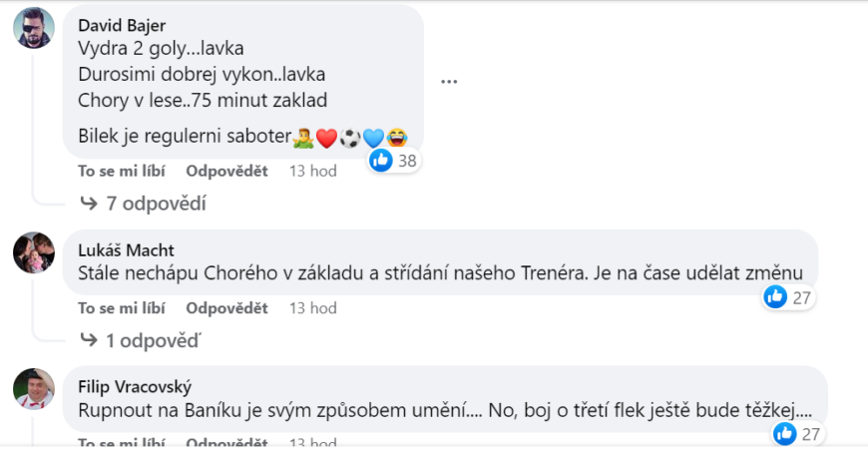
Task: Open the David Bajer profile name link
Action: click(124, 25)
